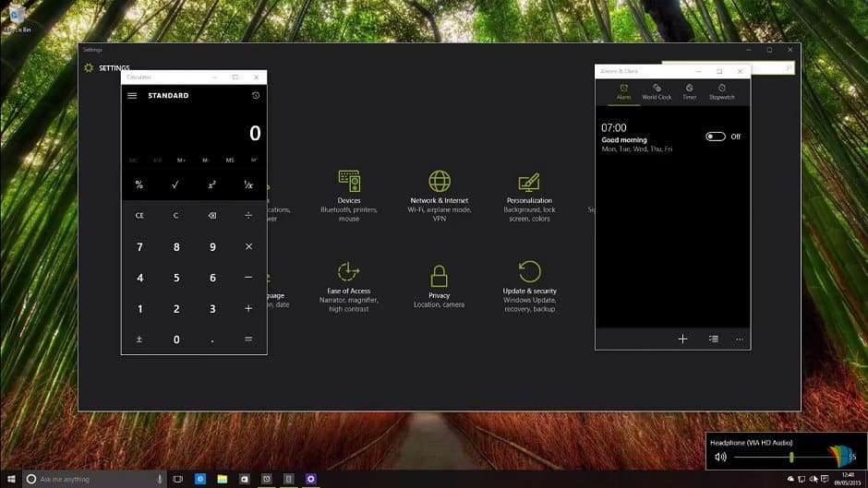This screenshot has width=868, height=488.
Task: Click digit 7 in Calculator
Action: point(139,246)
